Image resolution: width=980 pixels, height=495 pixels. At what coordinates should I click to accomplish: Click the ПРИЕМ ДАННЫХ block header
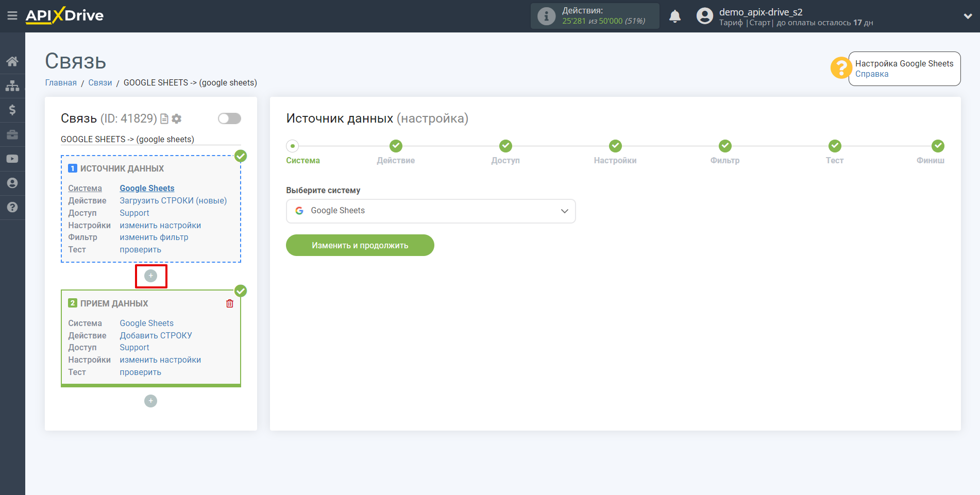click(114, 304)
